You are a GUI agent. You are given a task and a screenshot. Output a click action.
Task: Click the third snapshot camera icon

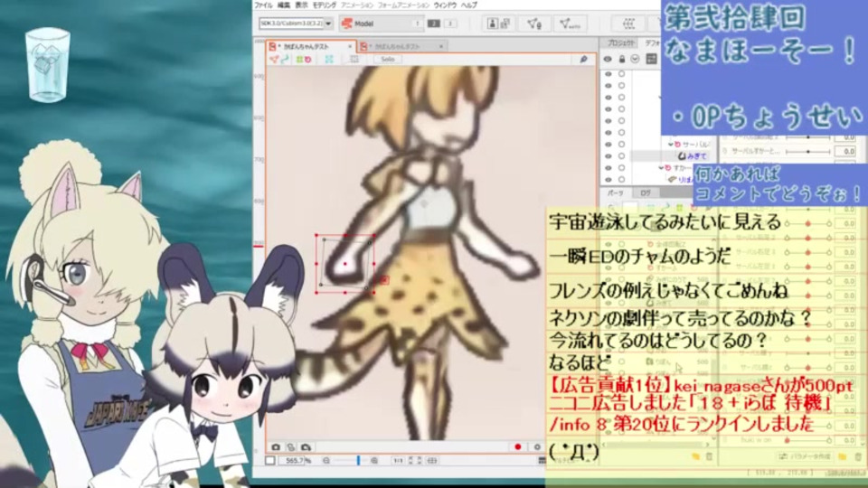(306, 447)
